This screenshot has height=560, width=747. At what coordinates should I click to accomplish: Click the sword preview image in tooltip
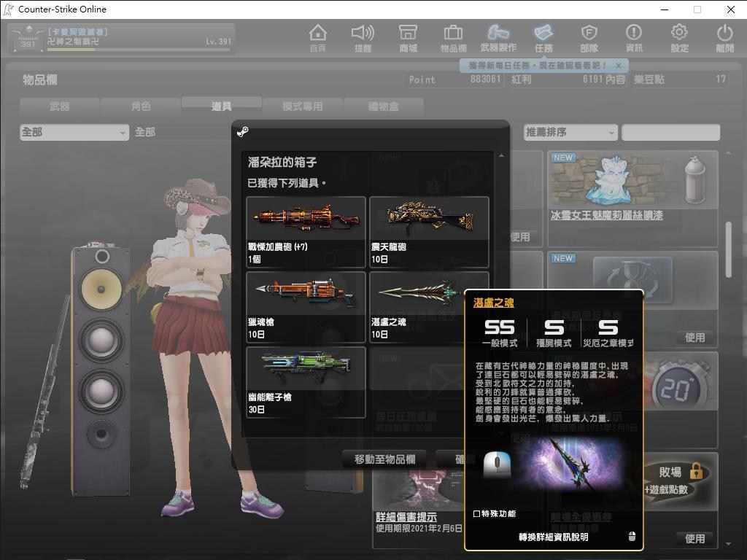(573, 464)
